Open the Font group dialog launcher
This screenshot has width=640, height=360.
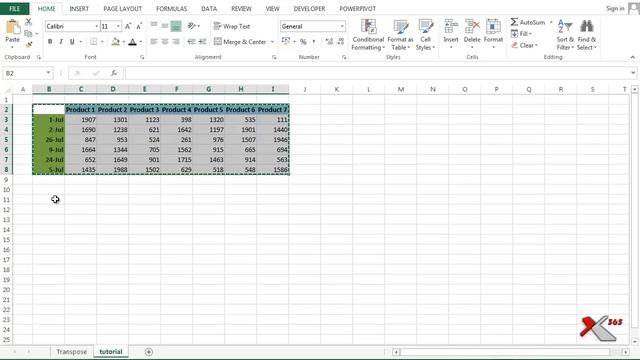[142, 58]
